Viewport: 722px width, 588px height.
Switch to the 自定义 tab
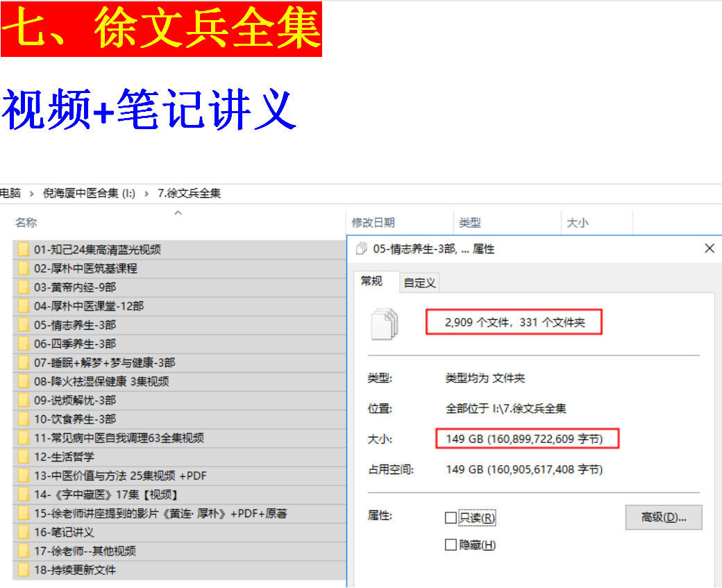point(419,283)
